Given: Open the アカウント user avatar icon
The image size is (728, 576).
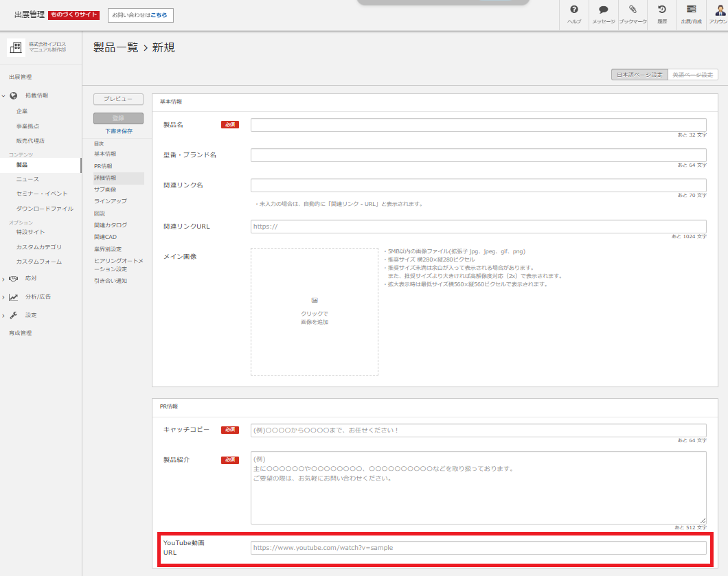Looking at the screenshot, I should click(x=720, y=10).
